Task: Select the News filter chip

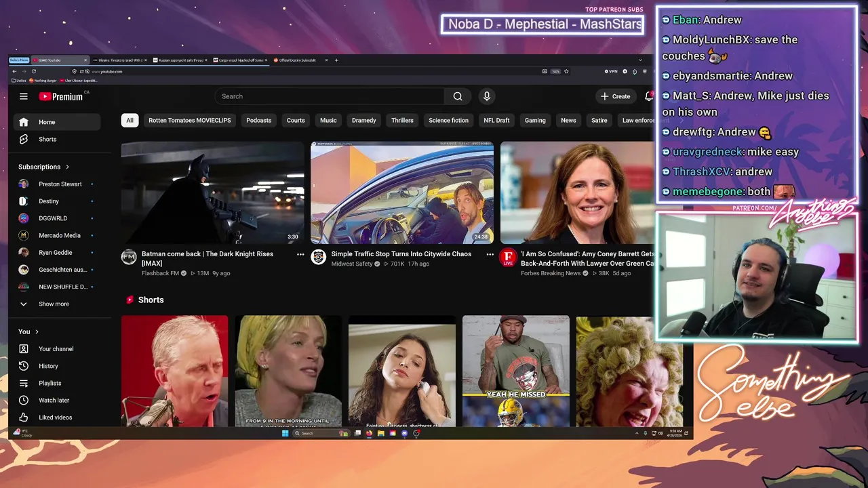Action: [568, 120]
